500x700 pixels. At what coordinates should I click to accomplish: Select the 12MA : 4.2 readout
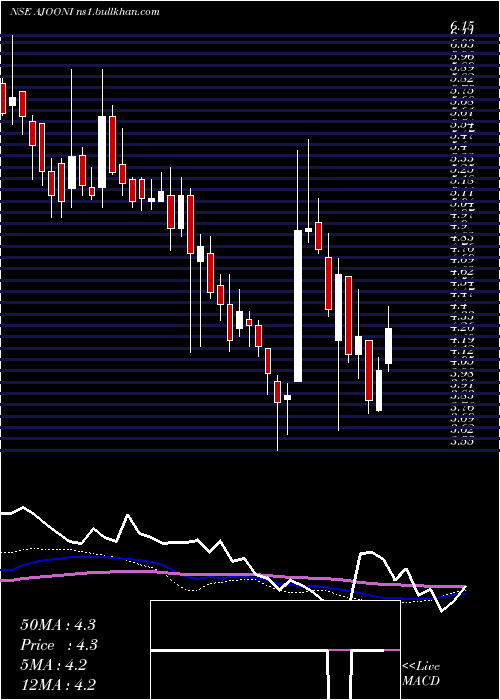[x=58, y=685]
